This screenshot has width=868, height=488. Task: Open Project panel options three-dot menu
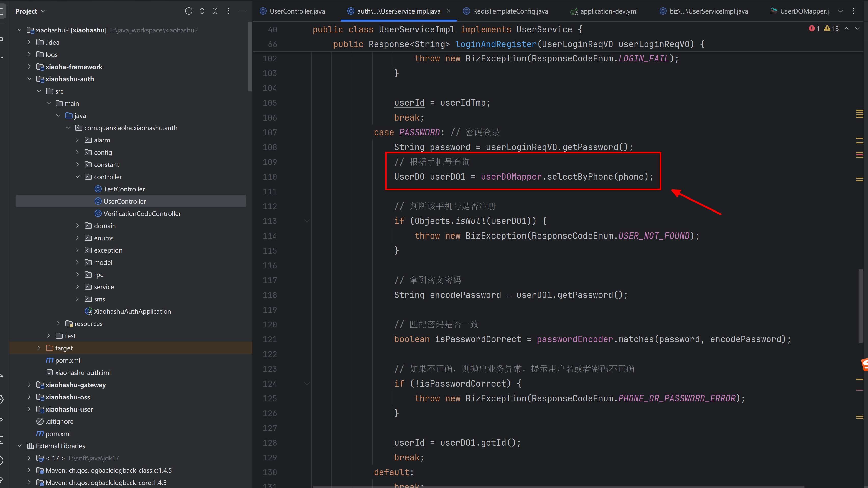click(229, 11)
